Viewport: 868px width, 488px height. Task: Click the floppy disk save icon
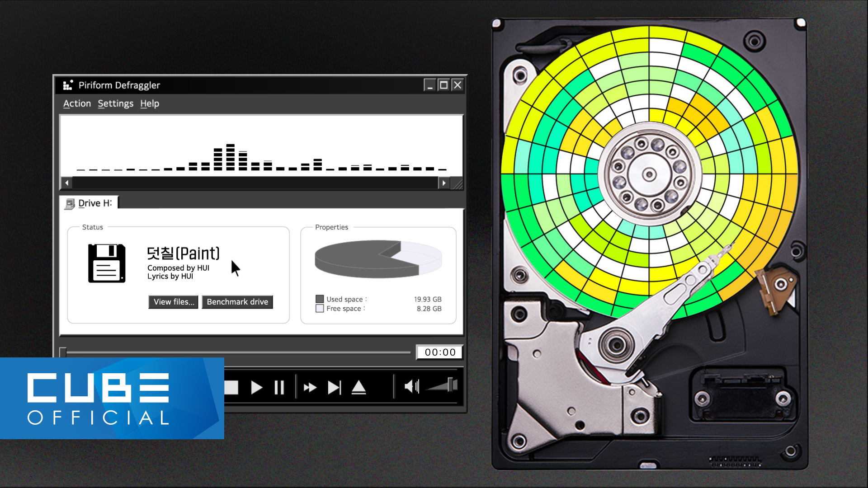coord(107,263)
